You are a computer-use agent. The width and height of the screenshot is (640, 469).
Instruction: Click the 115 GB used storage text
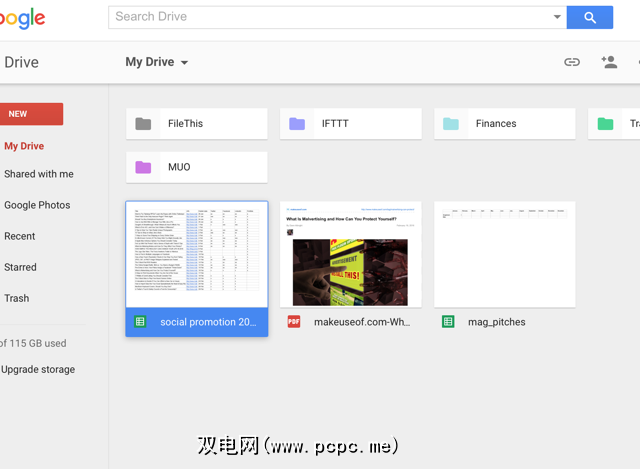(33, 343)
